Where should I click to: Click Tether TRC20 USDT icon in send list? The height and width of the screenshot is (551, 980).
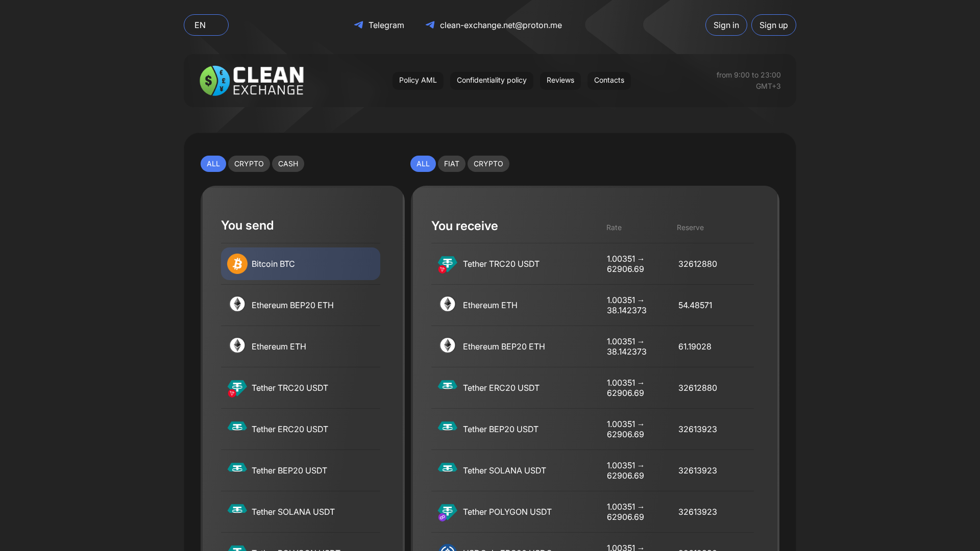click(237, 388)
